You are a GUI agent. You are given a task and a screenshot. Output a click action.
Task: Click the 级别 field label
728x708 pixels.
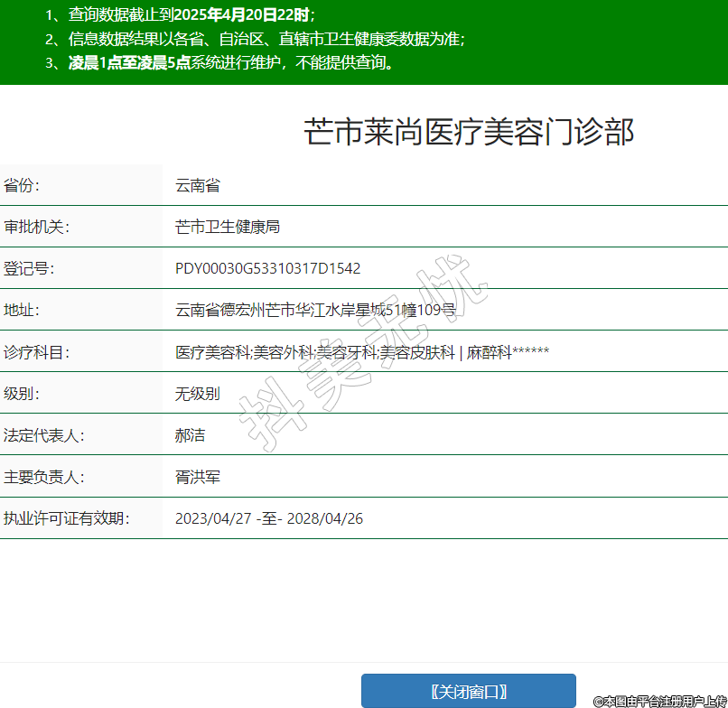23,394
